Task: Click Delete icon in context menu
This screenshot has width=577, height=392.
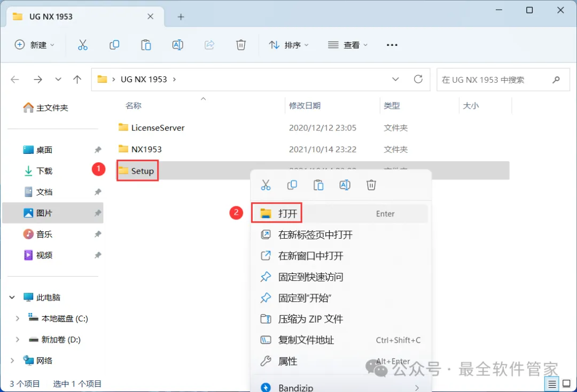Action: pyautogui.click(x=371, y=185)
